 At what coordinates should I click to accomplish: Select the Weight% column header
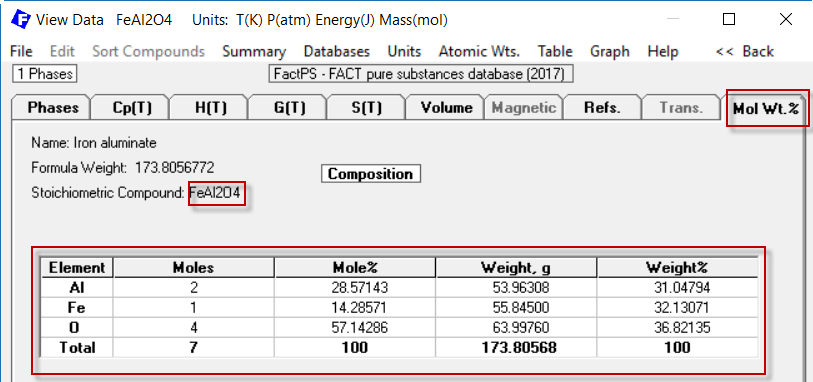[x=677, y=268]
